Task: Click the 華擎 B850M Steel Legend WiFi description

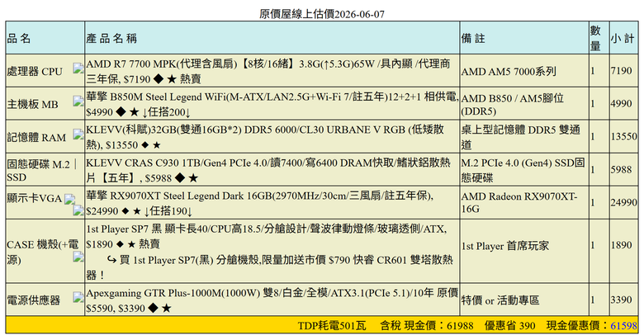Action: [272, 104]
